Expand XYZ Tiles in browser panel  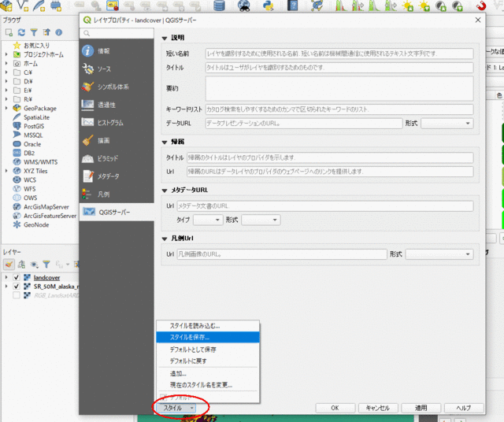[x=6, y=171]
